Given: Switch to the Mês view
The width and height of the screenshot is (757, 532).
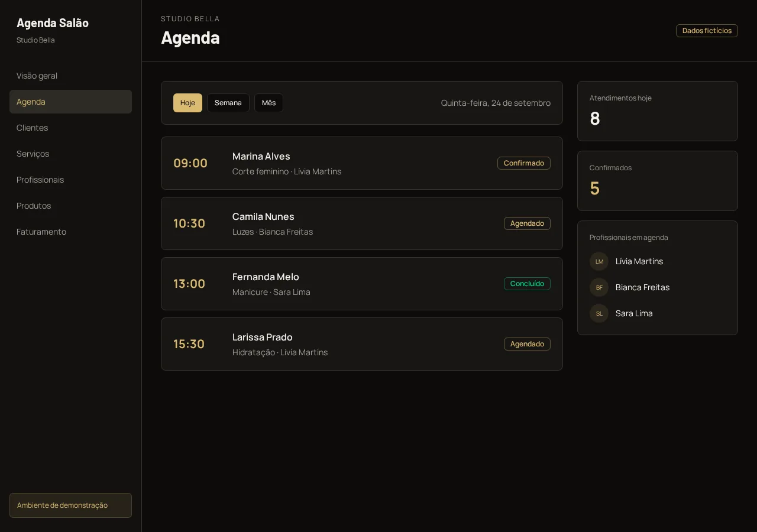Looking at the screenshot, I should point(268,103).
